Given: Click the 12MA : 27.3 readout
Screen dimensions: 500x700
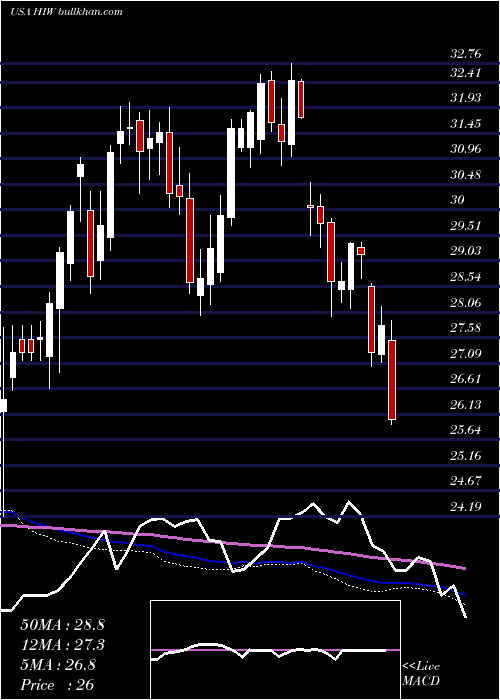Looking at the screenshot, I should click(x=62, y=645).
